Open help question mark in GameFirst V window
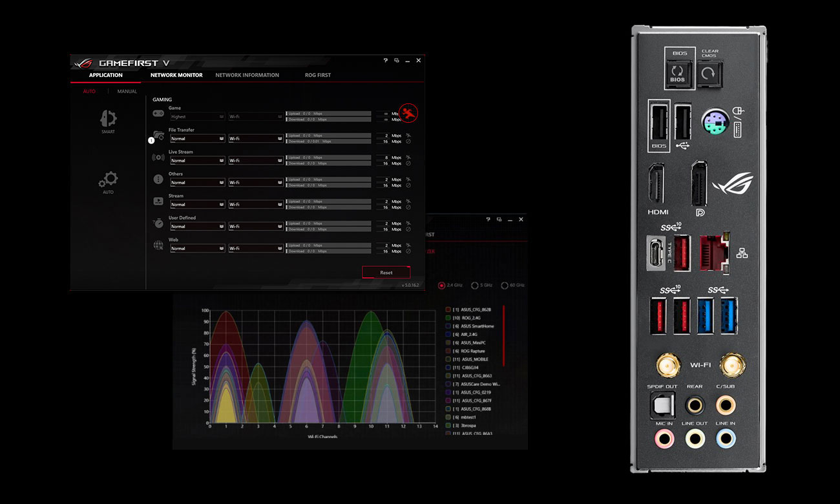Screen dimensions: 840x504 click(x=386, y=60)
